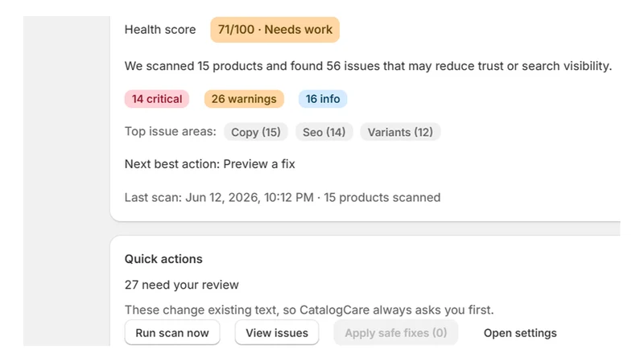Open settings via the Open settings link
The image size is (644, 362).
click(520, 333)
